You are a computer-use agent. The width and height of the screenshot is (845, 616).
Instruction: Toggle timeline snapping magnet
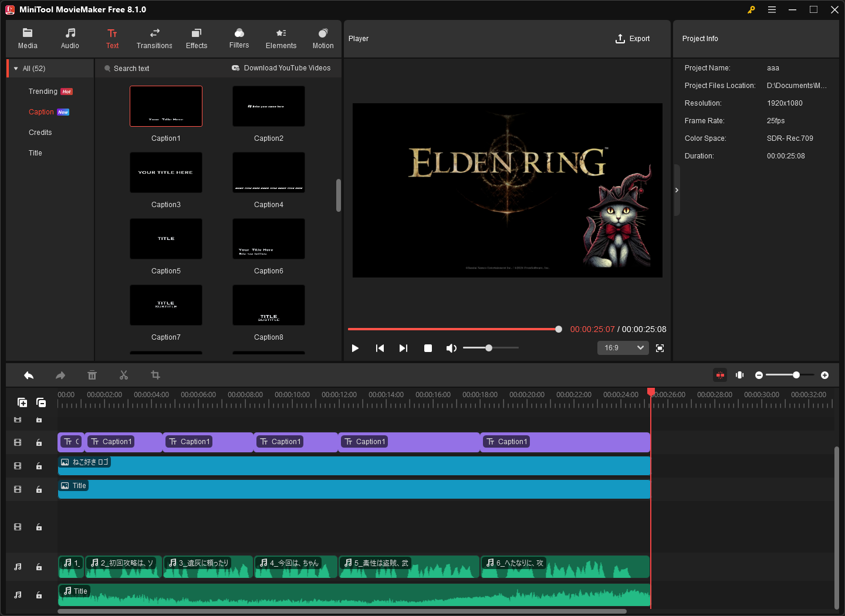click(720, 375)
